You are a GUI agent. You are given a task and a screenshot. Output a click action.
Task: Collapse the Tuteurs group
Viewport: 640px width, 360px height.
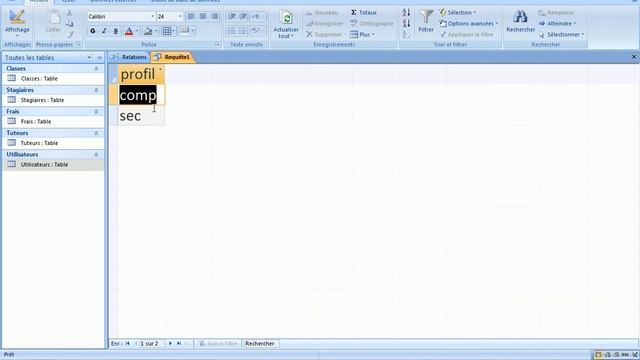(x=96, y=133)
